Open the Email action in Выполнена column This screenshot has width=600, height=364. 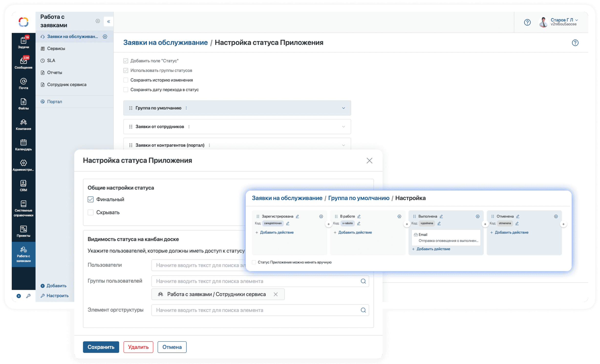pyautogui.click(x=446, y=238)
